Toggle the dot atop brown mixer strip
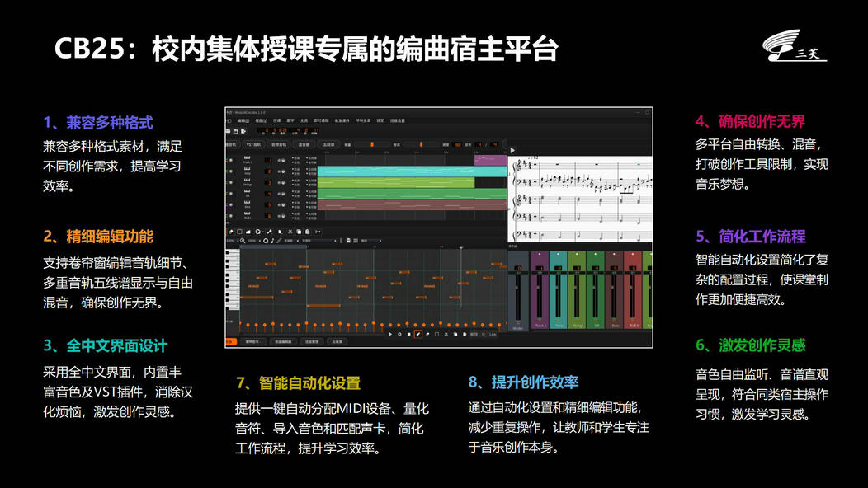The height and width of the screenshot is (488, 868). coord(614,254)
